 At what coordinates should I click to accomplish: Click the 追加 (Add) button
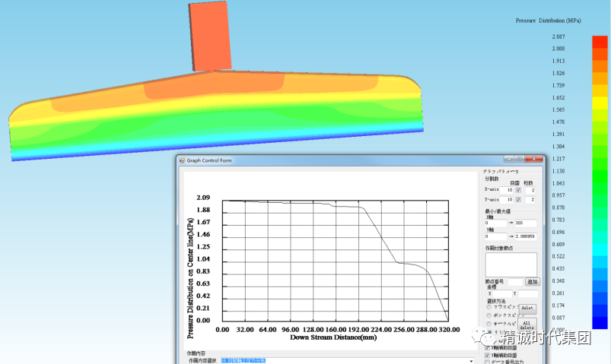pos(533,281)
